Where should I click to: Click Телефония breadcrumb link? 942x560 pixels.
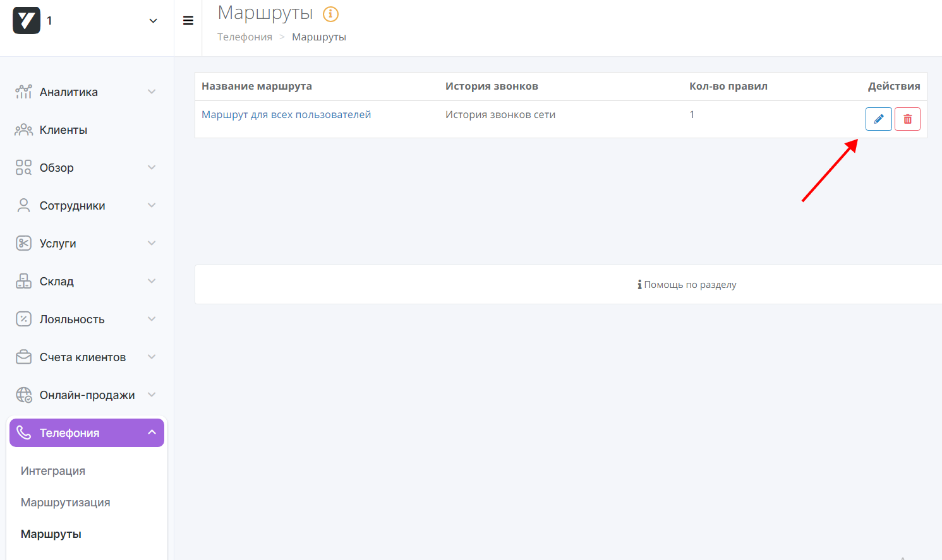click(245, 37)
